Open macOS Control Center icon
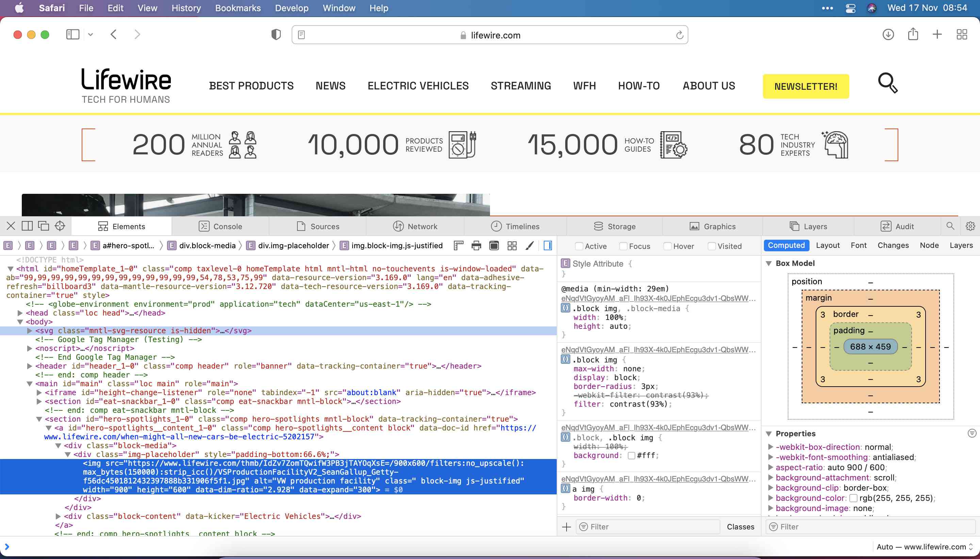Screen dimensions: 980x559 click(x=850, y=8)
